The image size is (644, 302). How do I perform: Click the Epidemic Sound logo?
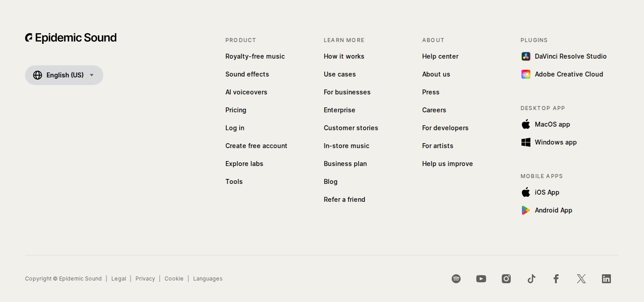tap(71, 38)
